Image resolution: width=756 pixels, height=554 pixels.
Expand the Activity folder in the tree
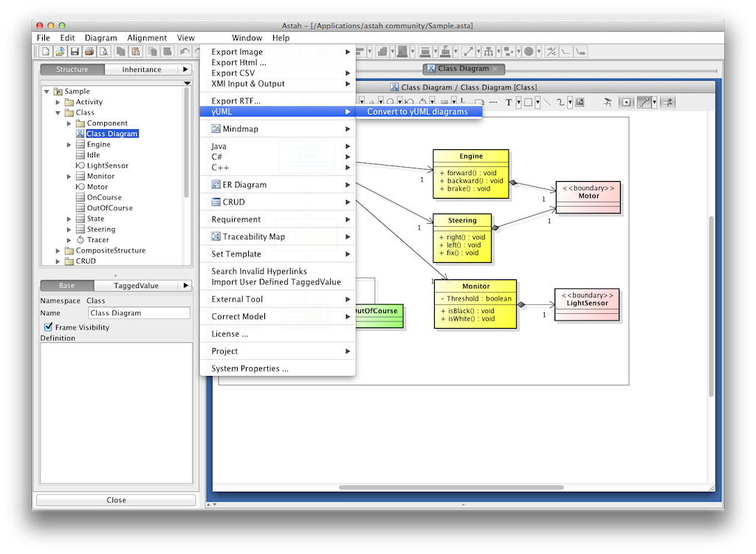tap(58, 102)
